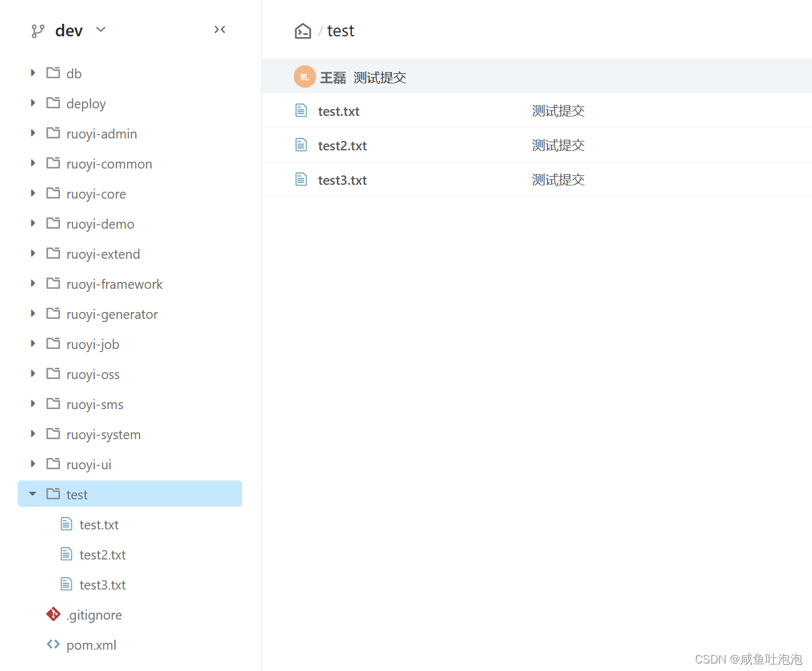The image size is (812, 671).
Task: Click the ruoyi-system folder icon
Action: click(x=53, y=434)
